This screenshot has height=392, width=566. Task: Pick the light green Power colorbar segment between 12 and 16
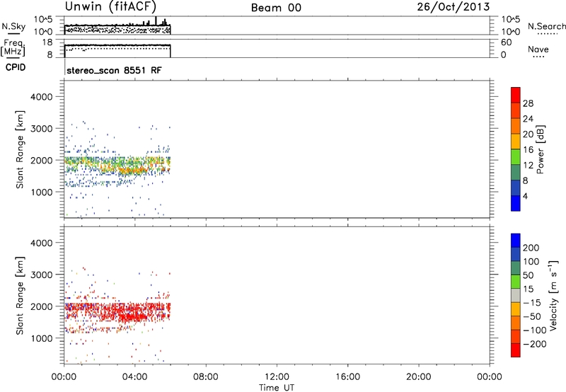pos(516,156)
